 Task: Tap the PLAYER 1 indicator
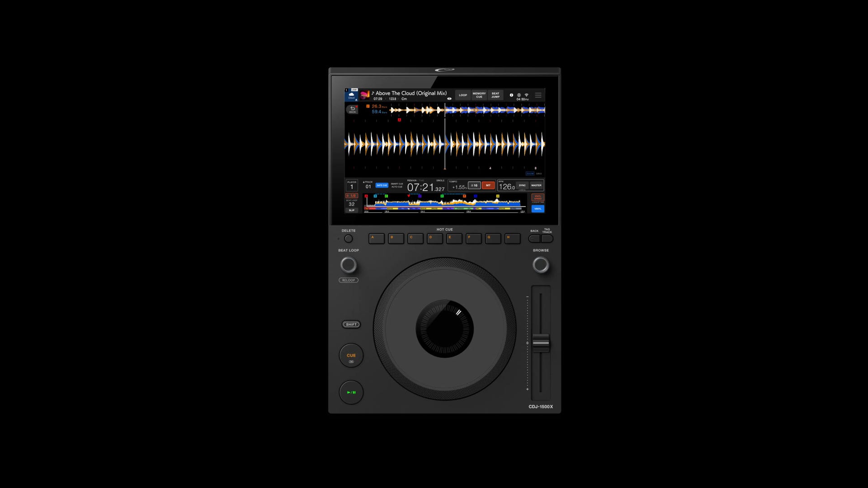click(x=352, y=185)
